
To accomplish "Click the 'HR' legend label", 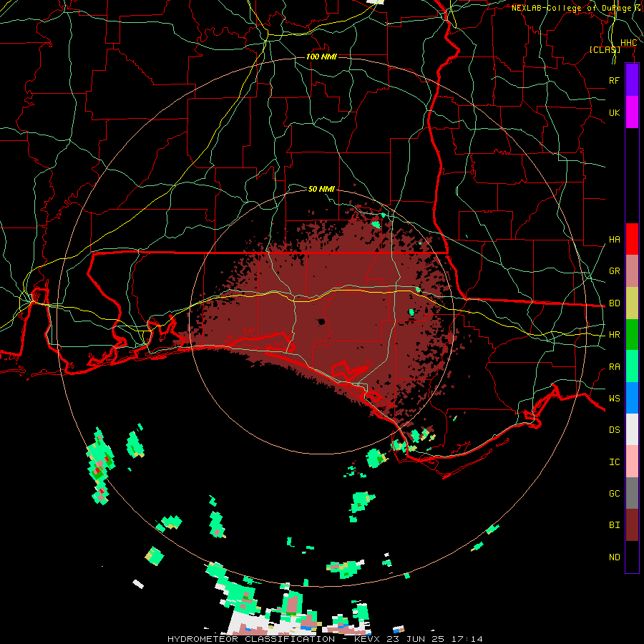I will 614,335.
